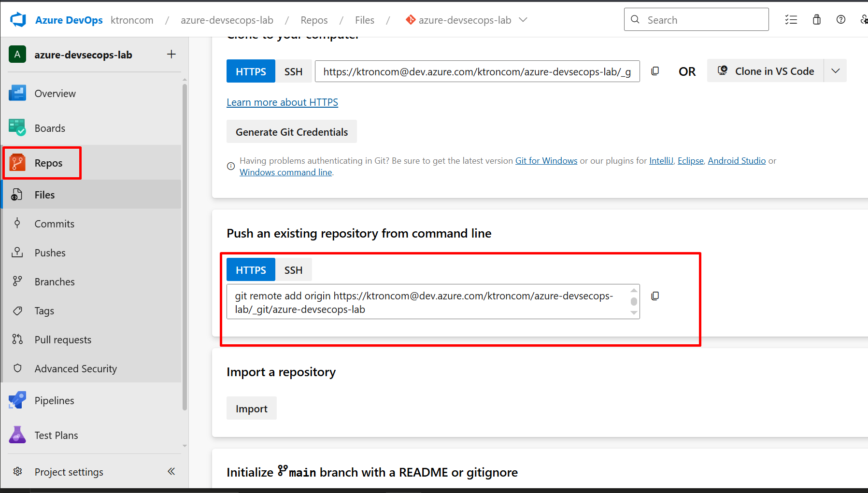Click the Azure DevOps logo icon
This screenshot has height=493, width=868.
tap(18, 20)
